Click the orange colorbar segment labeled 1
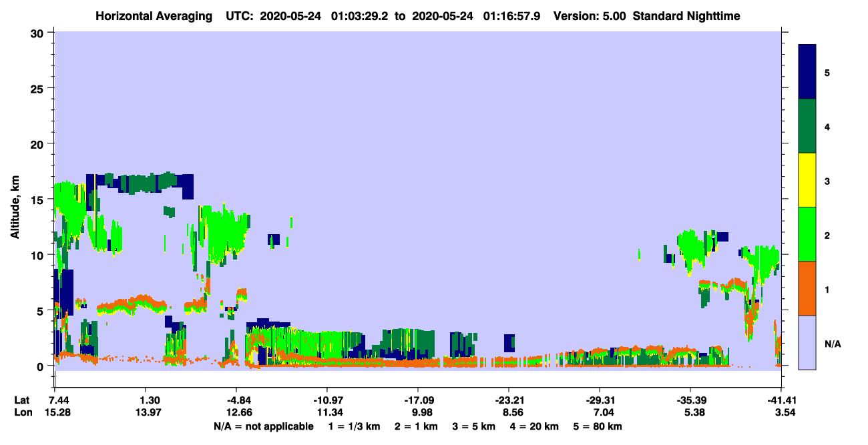868x445 pixels. point(807,288)
